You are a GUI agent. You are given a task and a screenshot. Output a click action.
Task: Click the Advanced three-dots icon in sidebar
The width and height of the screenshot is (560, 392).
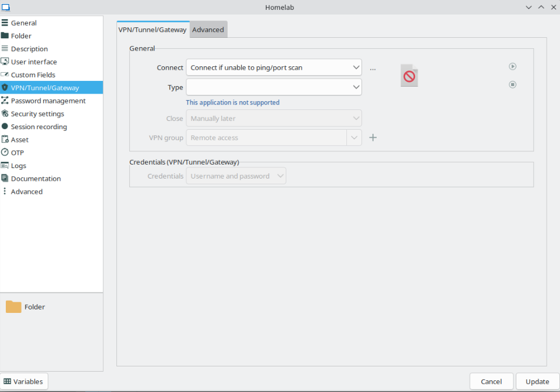coord(5,191)
